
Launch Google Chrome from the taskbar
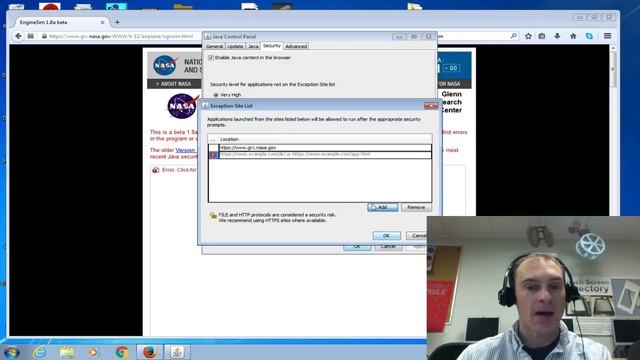[x=122, y=352]
